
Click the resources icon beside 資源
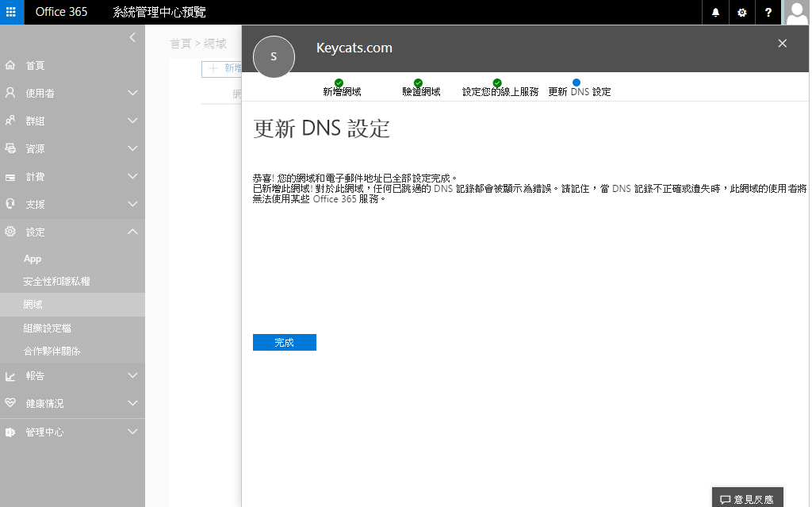click(x=10, y=148)
